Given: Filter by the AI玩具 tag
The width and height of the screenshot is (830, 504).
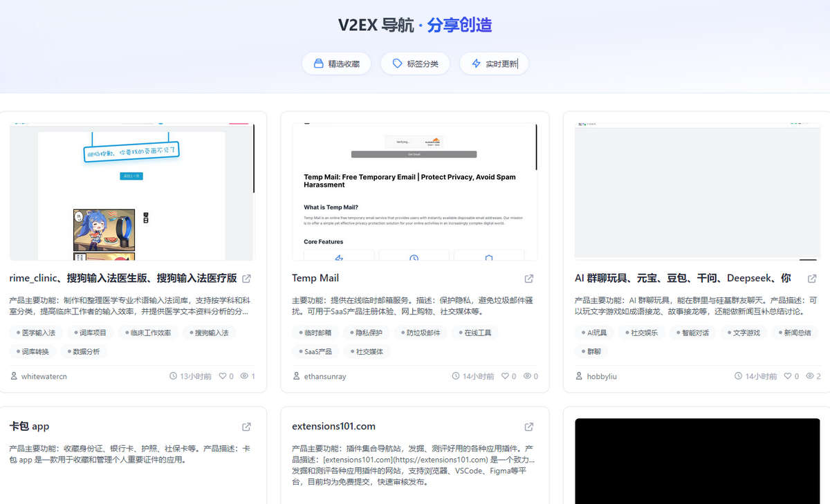Looking at the screenshot, I should pyautogui.click(x=594, y=333).
